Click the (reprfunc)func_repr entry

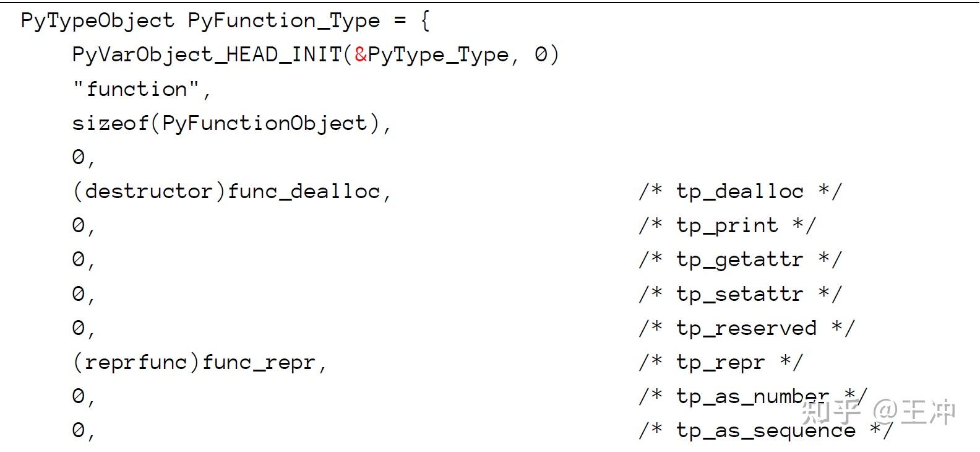(x=194, y=362)
